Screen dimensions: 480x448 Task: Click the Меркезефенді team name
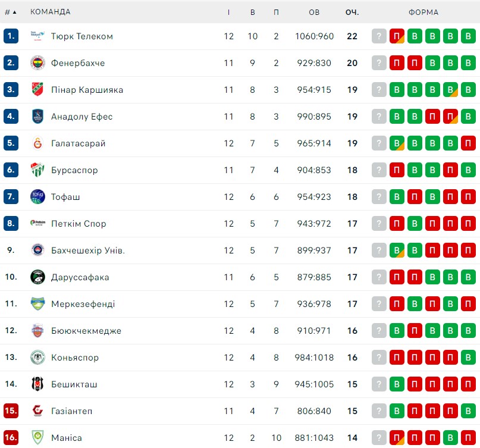83,304
